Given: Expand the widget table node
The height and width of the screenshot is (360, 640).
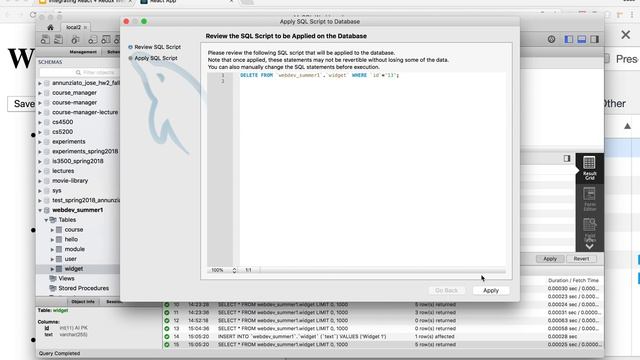Looking at the screenshot, I should click(52, 269).
